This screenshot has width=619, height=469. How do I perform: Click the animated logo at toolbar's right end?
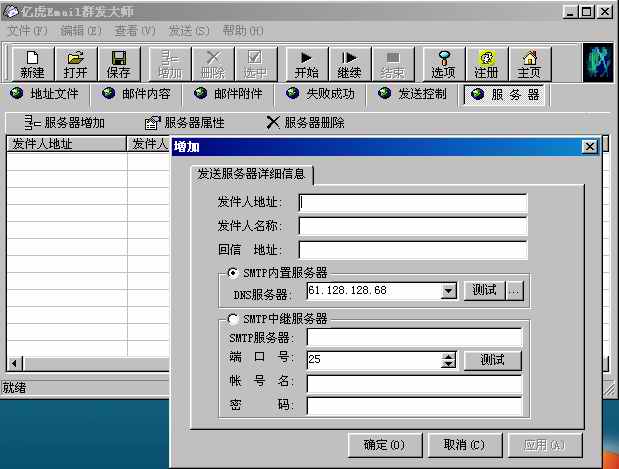pyautogui.click(x=598, y=63)
